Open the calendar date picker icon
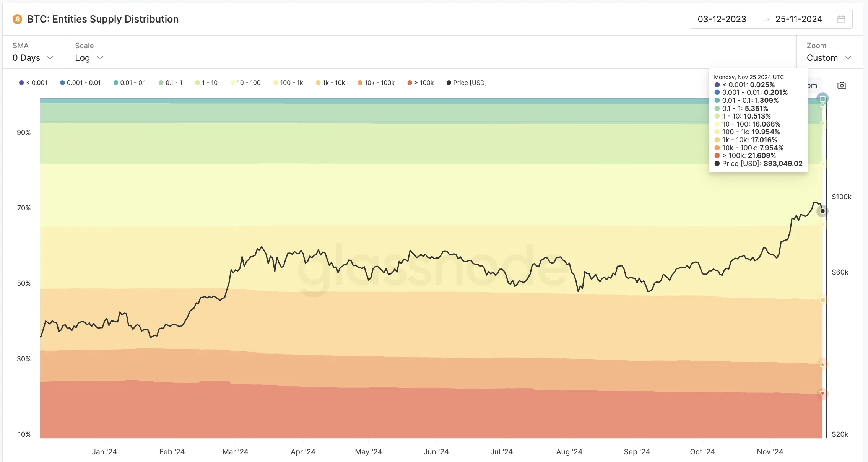This screenshot has width=868, height=462. (x=841, y=19)
